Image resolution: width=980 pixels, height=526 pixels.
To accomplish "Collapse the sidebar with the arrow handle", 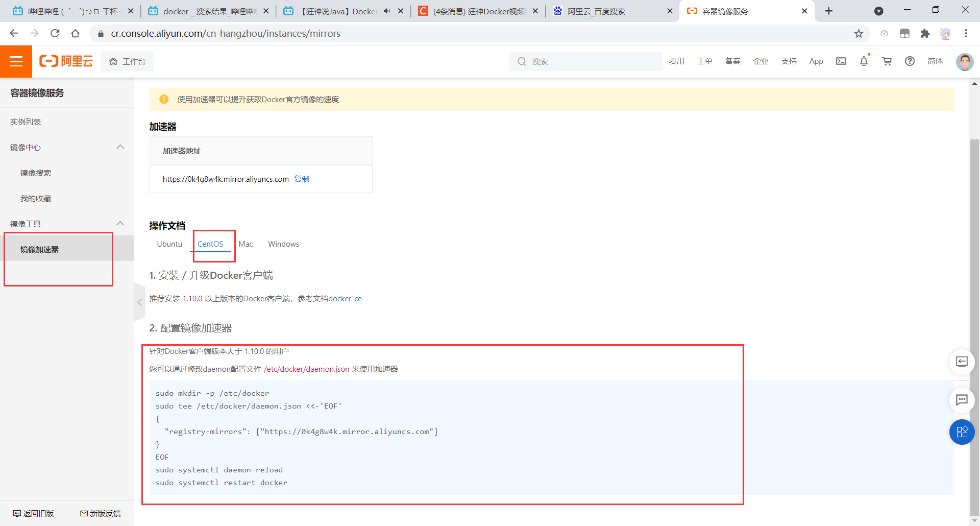I will click(139, 302).
